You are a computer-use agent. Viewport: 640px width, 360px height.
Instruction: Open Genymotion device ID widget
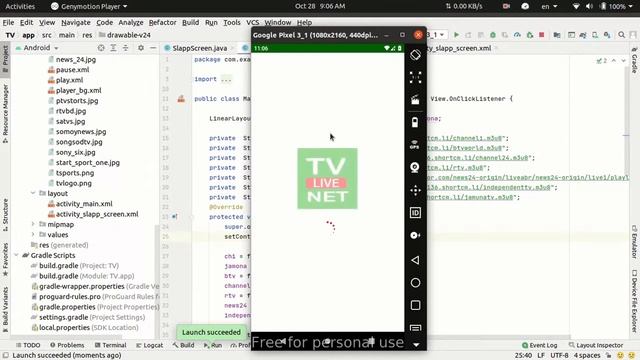pyautogui.click(x=415, y=213)
